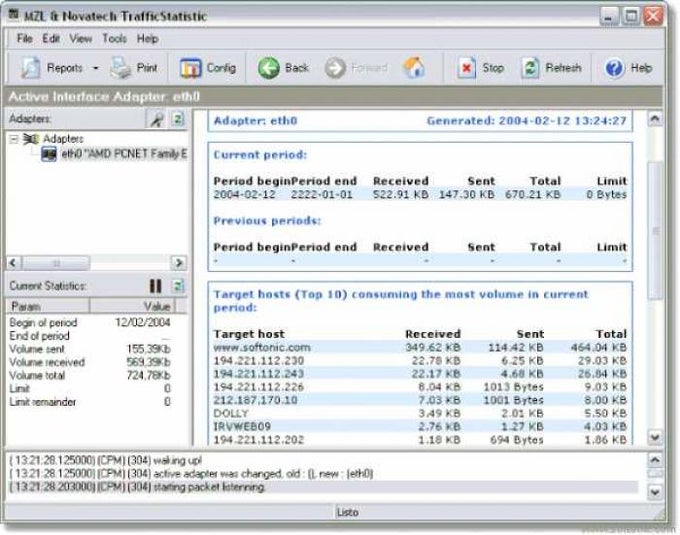680x535 pixels.
Task: Go Back using the green arrow
Action: (283, 68)
